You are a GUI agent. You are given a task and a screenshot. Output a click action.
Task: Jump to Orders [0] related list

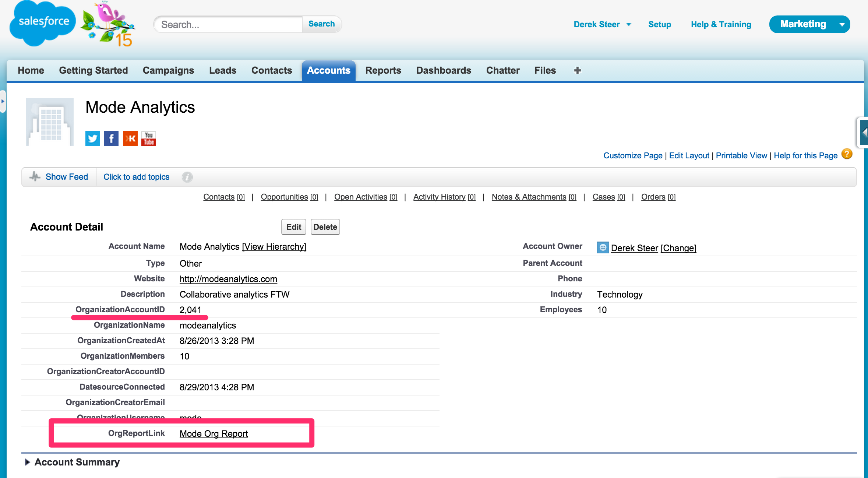658,197
